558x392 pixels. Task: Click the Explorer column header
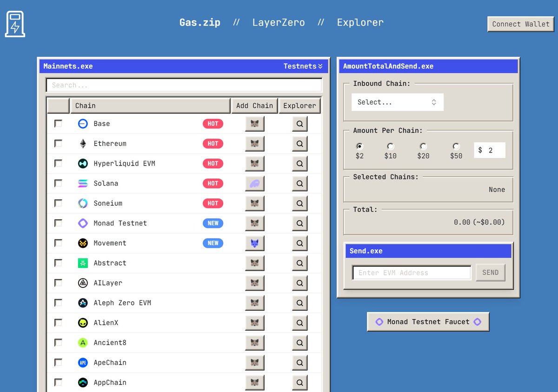299,106
